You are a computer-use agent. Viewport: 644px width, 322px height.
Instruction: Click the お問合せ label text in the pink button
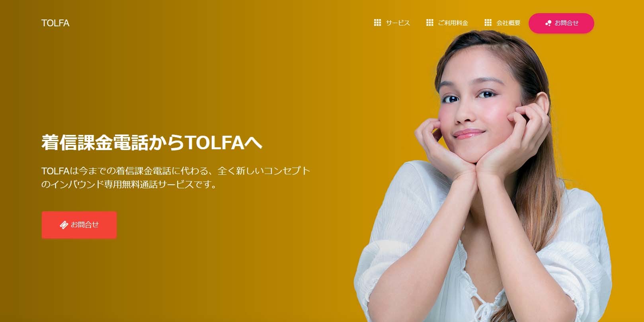click(566, 23)
